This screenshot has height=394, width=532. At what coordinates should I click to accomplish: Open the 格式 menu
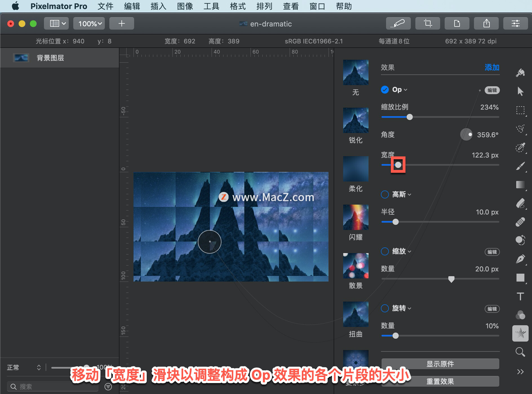[x=238, y=6]
